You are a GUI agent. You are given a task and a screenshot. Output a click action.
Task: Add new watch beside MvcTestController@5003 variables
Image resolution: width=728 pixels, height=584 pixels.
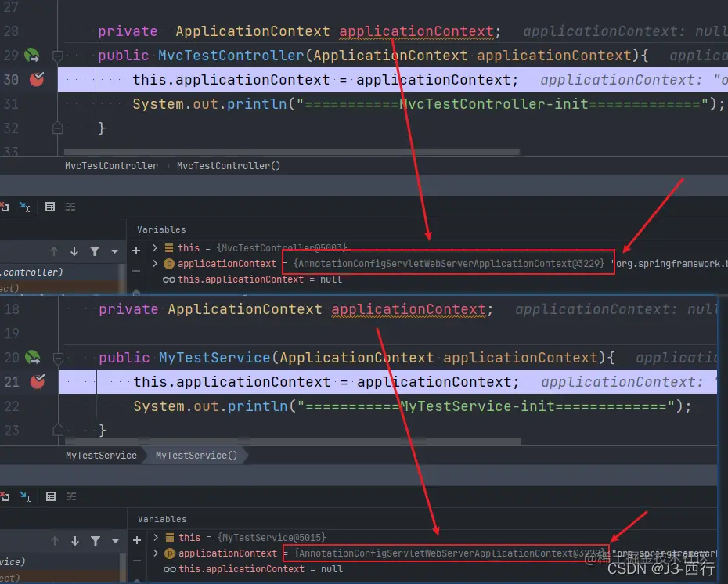click(136, 251)
